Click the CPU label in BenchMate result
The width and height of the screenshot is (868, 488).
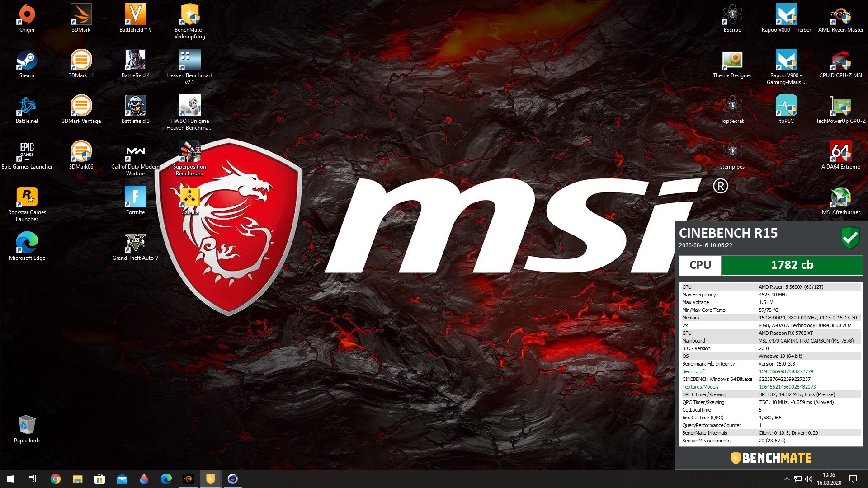coord(700,265)
